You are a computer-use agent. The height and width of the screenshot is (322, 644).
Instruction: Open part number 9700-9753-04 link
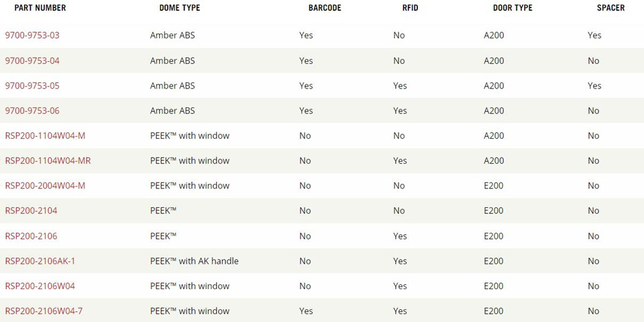click(x=32, y=61)
